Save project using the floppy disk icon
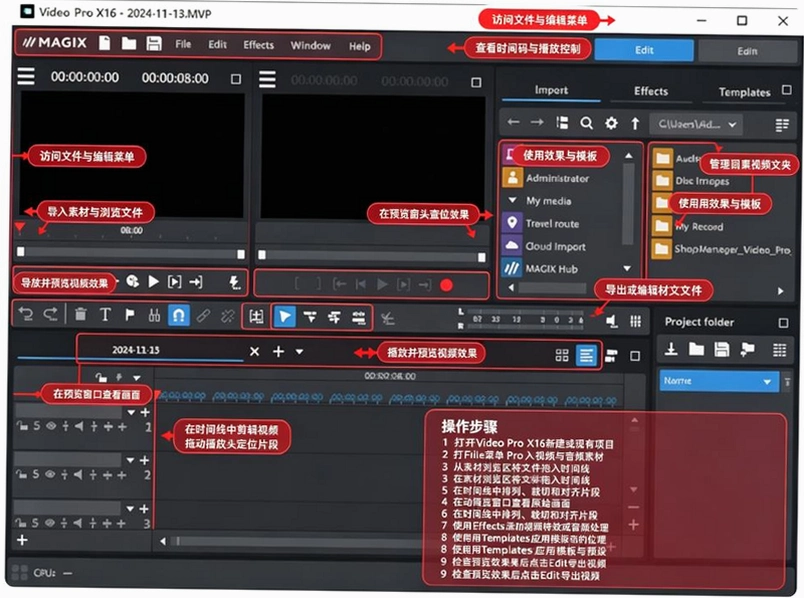This screenshot has width=804, height=598. 154,44
